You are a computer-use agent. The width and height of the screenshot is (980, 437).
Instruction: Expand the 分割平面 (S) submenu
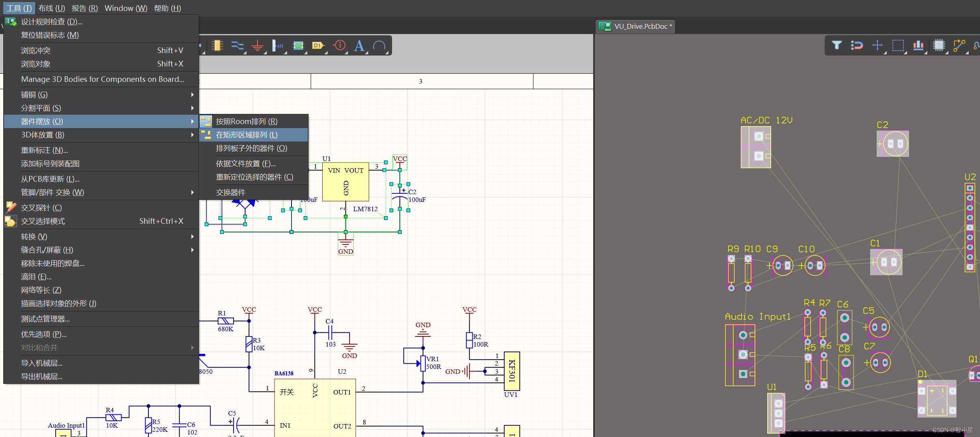(x=101, y=108)
